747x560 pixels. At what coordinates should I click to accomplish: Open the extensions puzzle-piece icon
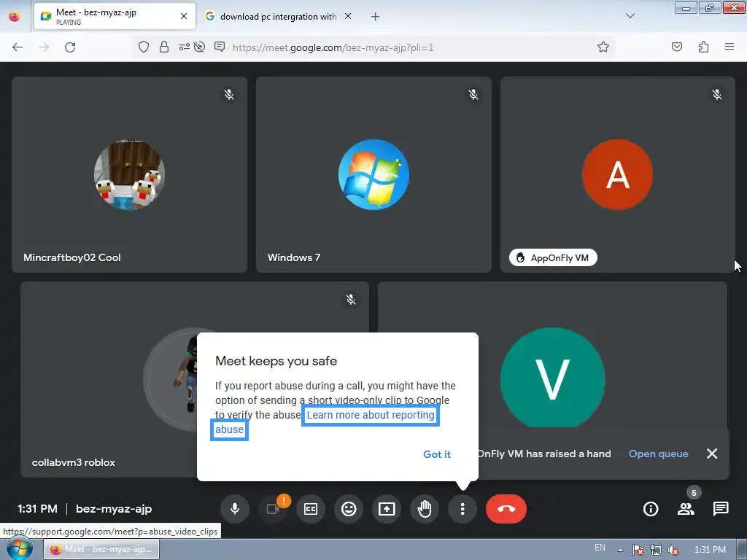(704, 47)
